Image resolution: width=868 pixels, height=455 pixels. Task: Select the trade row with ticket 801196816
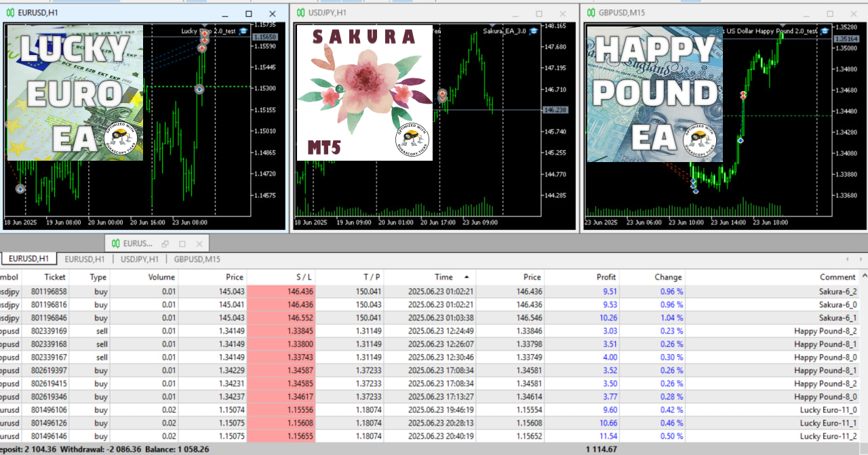[430, 304]
